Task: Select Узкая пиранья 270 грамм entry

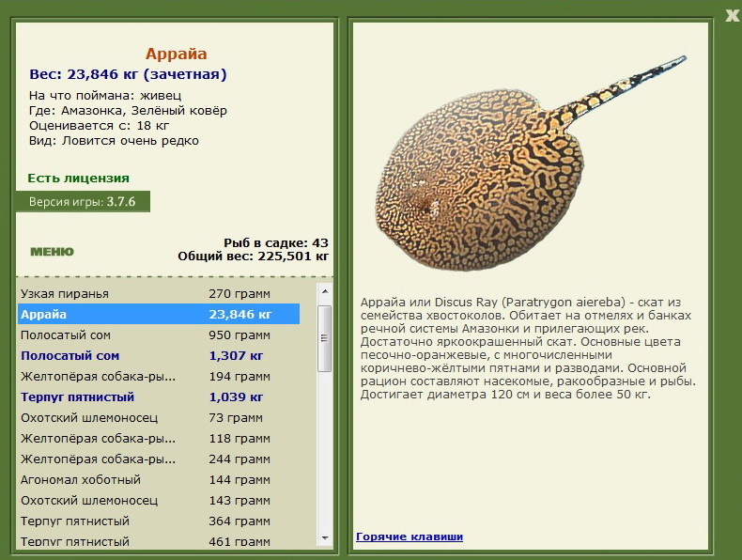Action: point(159,293)
